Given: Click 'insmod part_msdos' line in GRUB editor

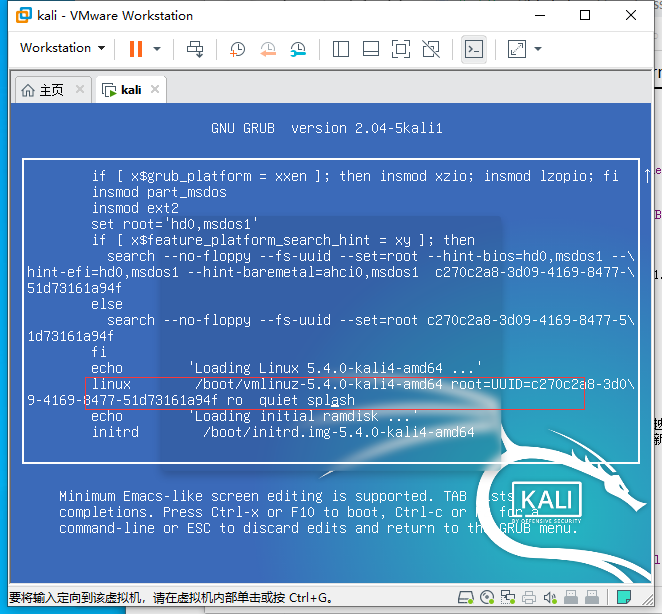Looking at the screenshot, I should (x=159, y=192).
